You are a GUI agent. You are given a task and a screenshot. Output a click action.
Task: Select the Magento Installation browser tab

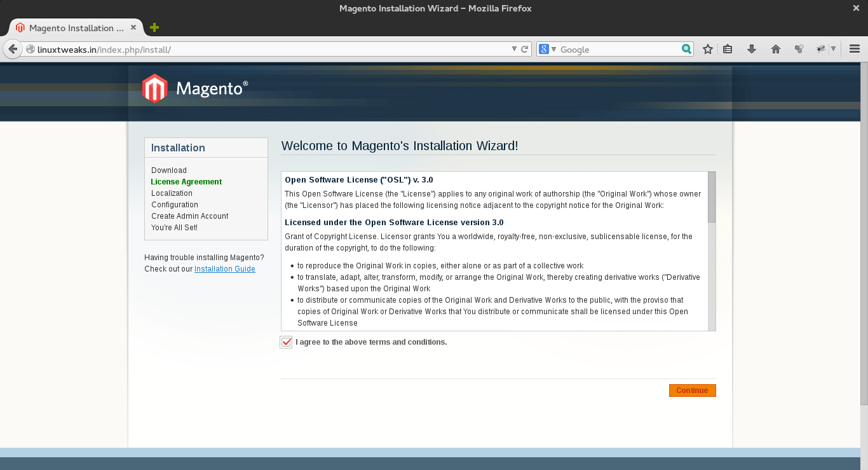click(x=76, y=27)
